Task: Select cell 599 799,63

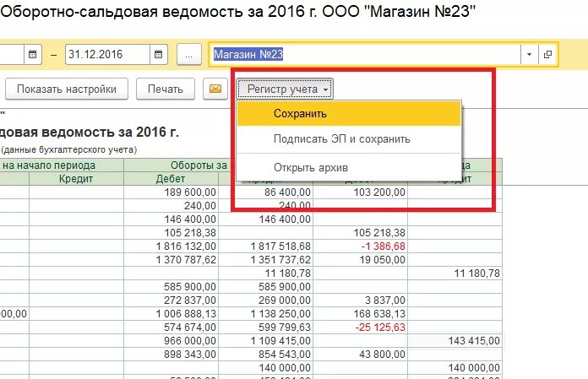Action: [266, 327]
